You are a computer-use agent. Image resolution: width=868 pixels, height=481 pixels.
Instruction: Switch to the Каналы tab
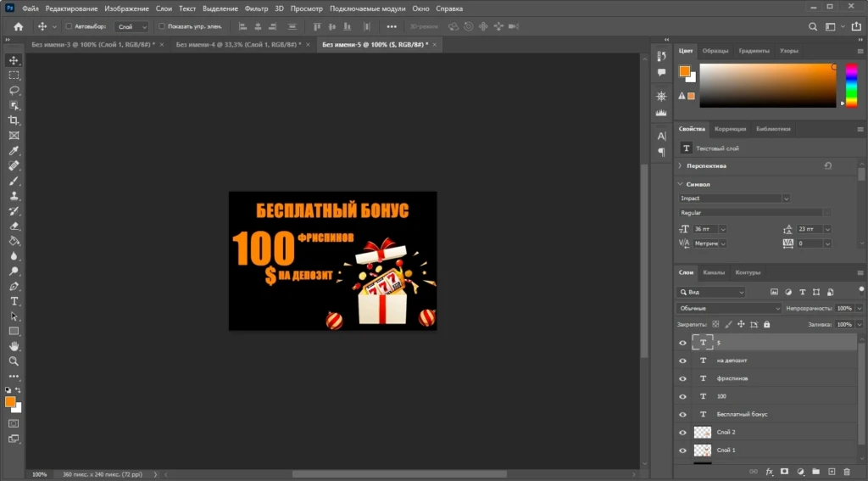click(714, 272)
